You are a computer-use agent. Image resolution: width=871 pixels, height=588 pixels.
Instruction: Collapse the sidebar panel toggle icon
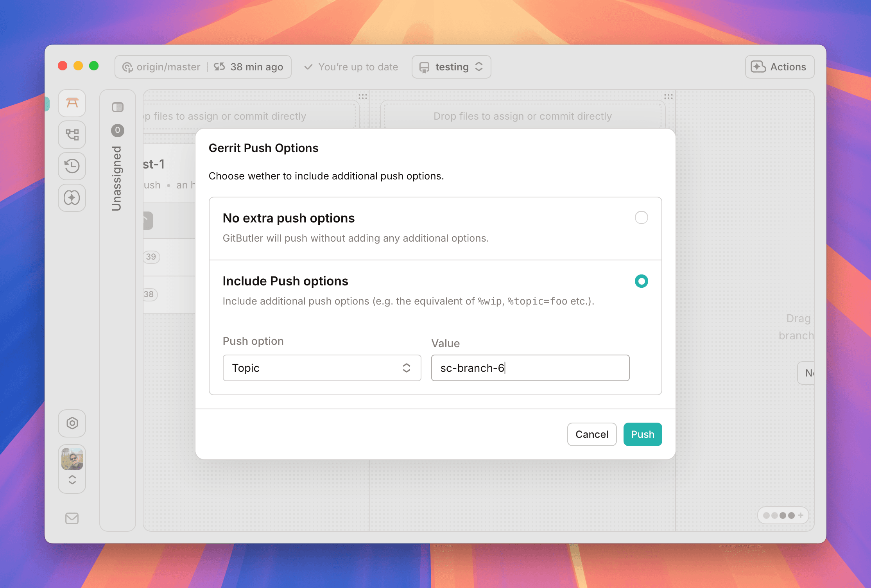[x=117, y=107]
